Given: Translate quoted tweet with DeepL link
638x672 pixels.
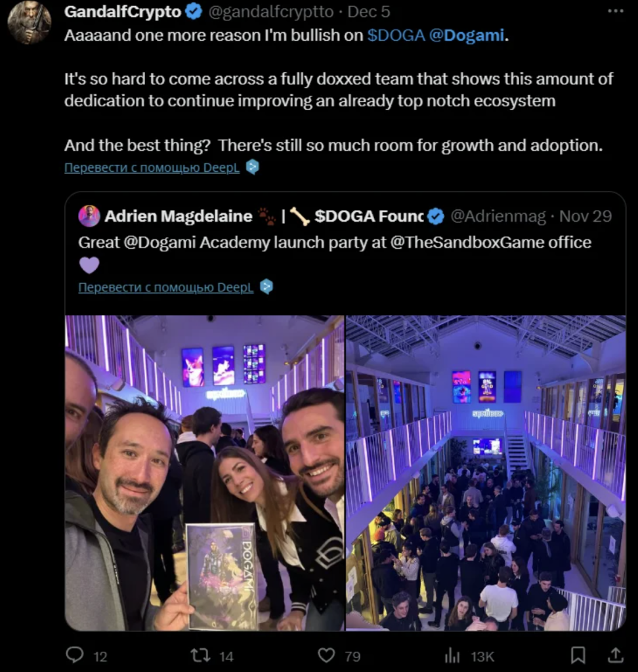Looking at the screenshot, I should [x=166, y=287].
